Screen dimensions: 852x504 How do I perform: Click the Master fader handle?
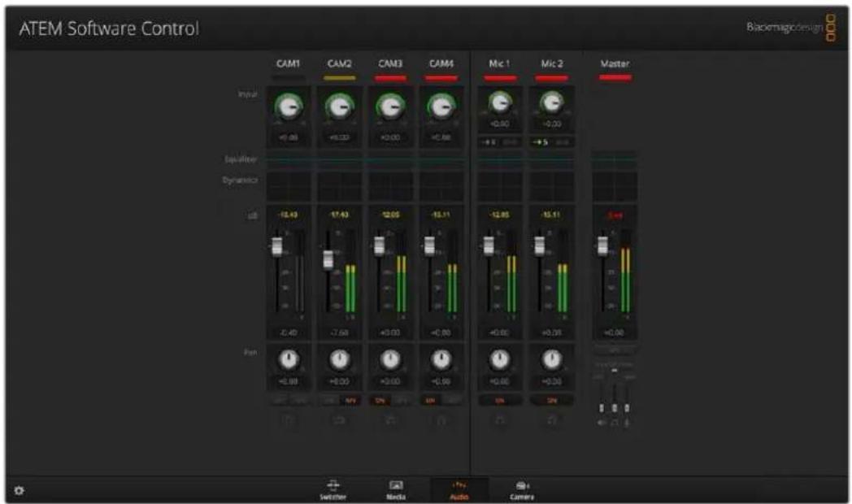click(x=602, y=245)
